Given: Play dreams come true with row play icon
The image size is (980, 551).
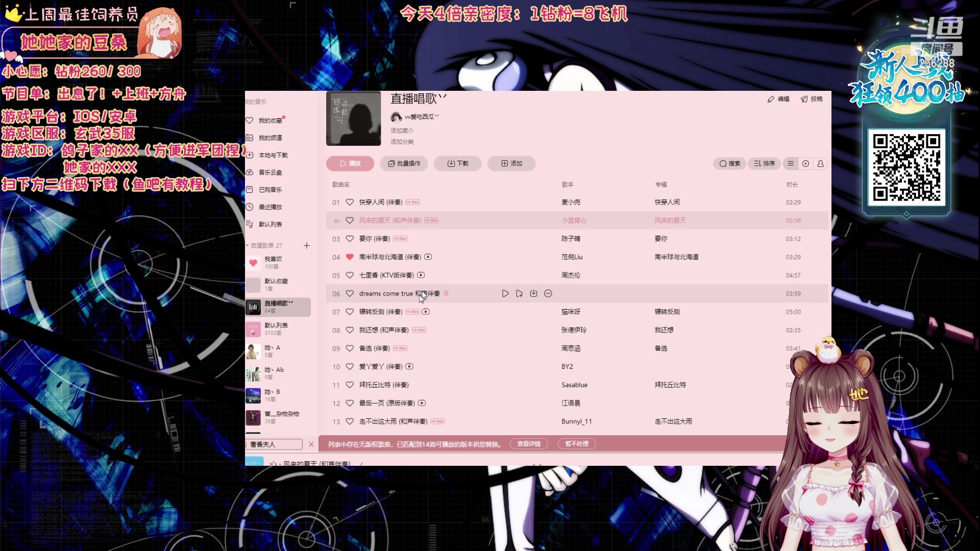Looking at the screenshot, I should click(505, 293).
